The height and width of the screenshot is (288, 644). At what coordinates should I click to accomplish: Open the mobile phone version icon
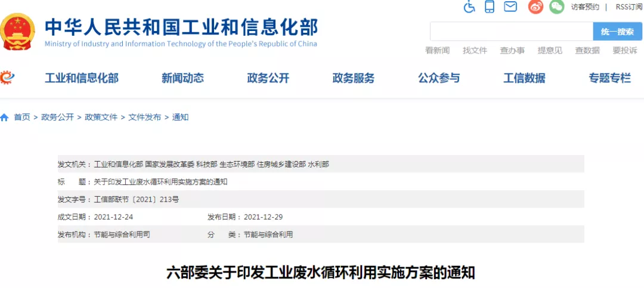click(x=489, y=7)
